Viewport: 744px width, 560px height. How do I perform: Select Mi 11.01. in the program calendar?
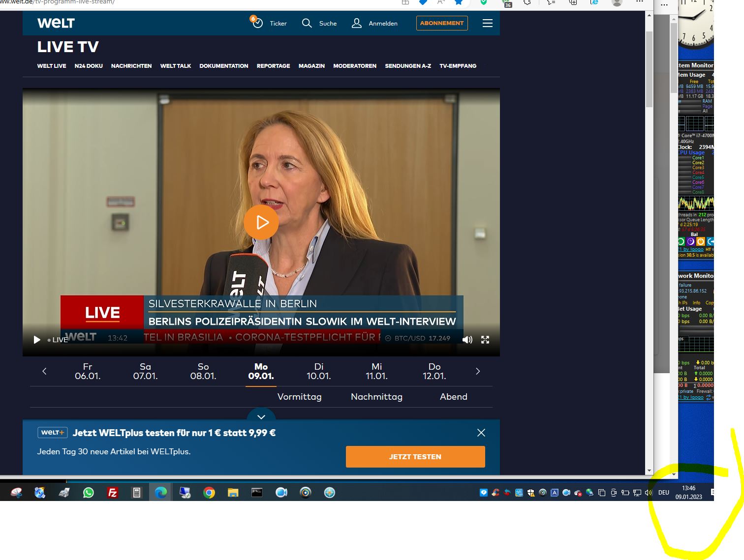(x=376, y=371)
